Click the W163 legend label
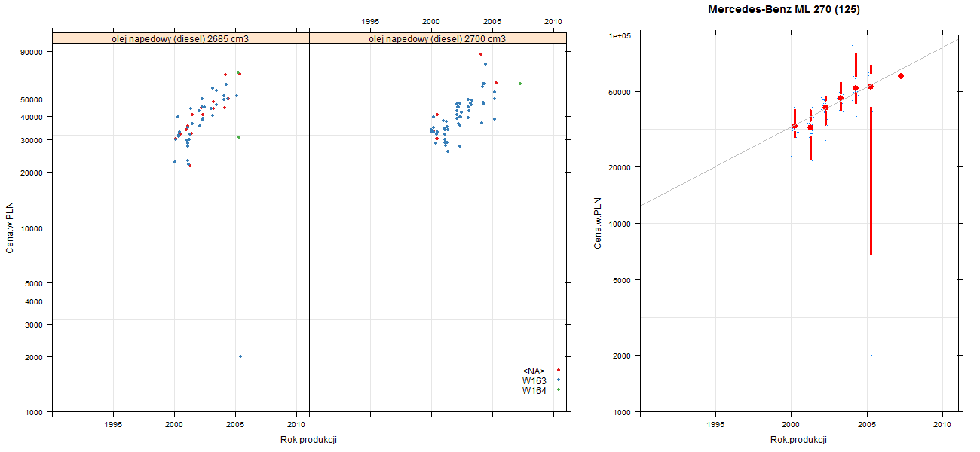 point(534,380)
